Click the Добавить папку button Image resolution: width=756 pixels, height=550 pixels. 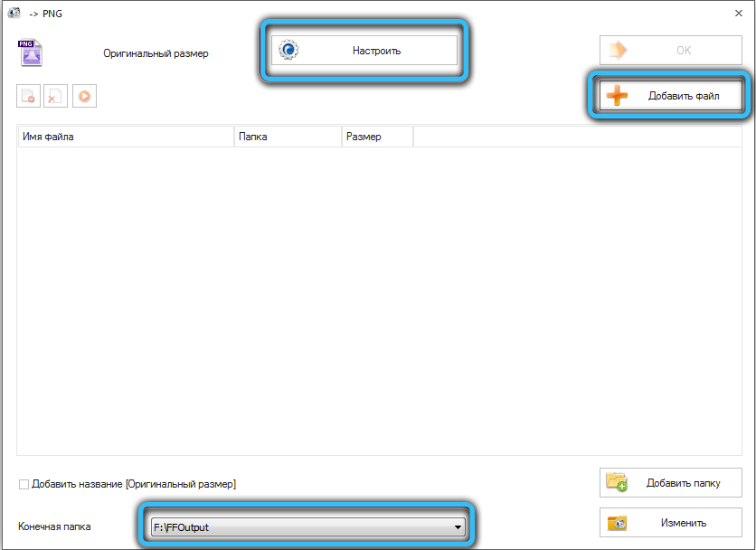tap(671, 482)
